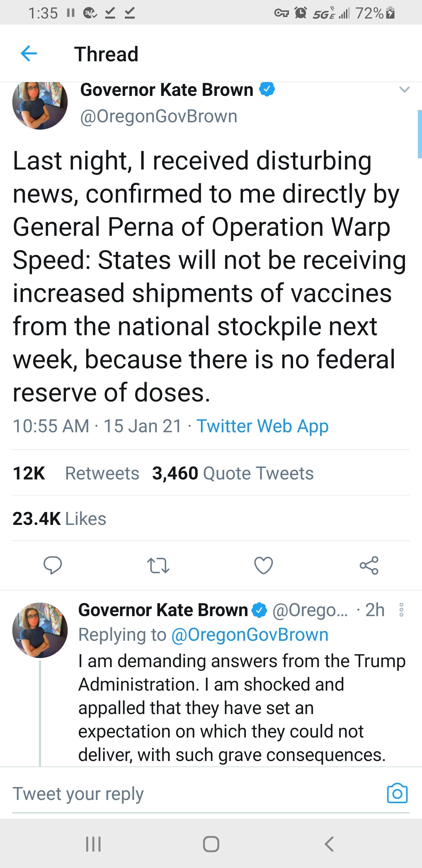Image resolution: width=422 pixels, height=868 pixels.
Task: Like the tweet by tapping the heart
Action: 264,566
